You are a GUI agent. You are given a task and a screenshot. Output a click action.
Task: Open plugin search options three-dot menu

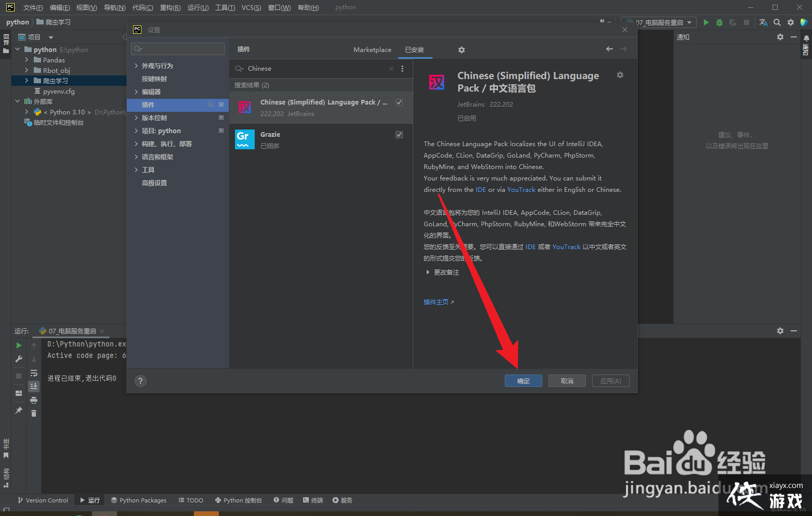click(x=402, y=69)
